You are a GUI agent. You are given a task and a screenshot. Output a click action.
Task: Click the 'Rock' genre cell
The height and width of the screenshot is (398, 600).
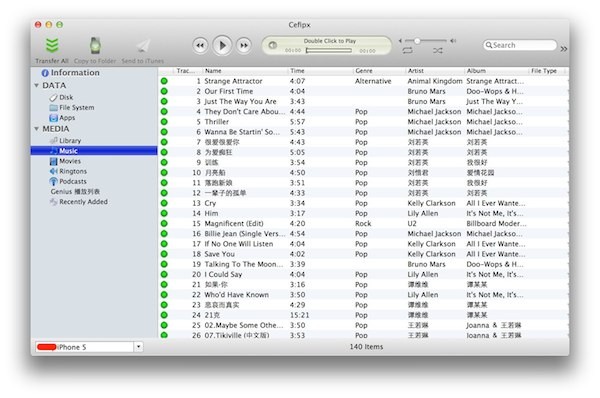coord(363,223)
